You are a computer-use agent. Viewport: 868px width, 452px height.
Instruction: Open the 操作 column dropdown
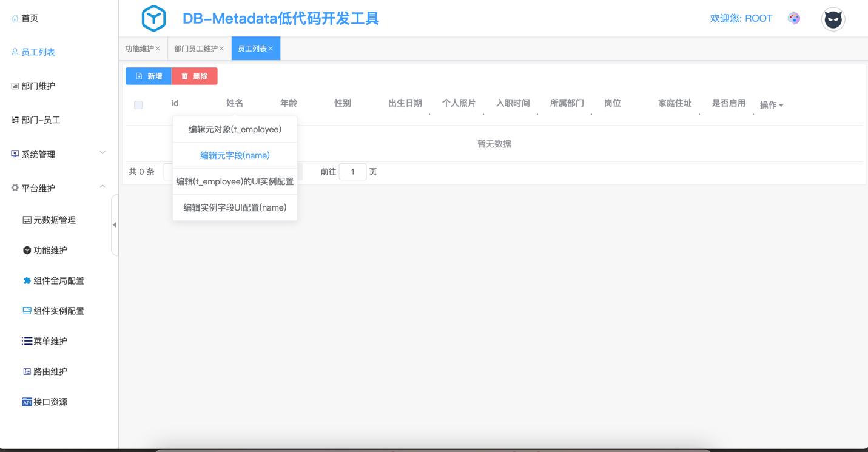tap(772, 105)
